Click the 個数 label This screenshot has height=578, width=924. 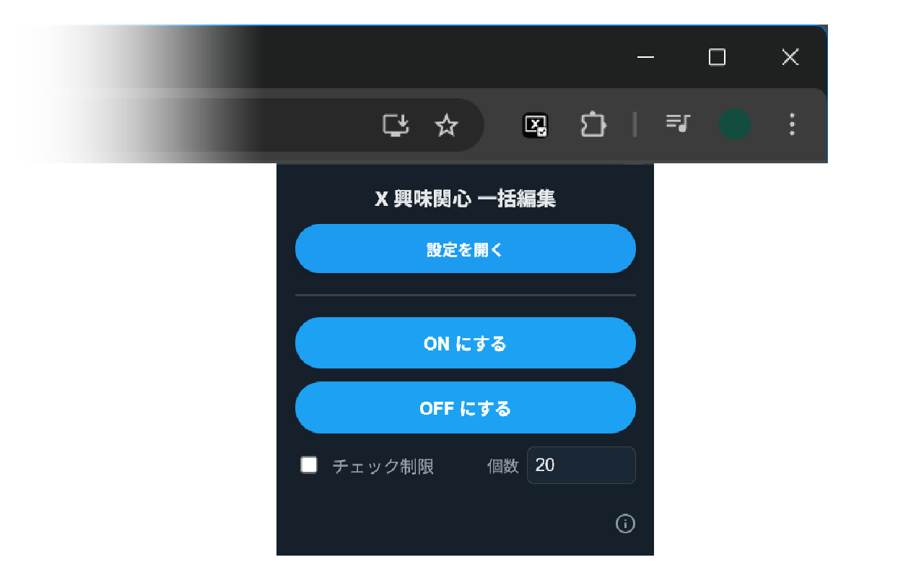tap(502, 466)
